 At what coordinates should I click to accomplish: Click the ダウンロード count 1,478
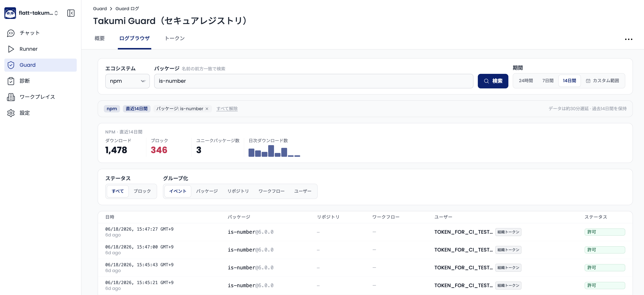[x=116, y=150]
